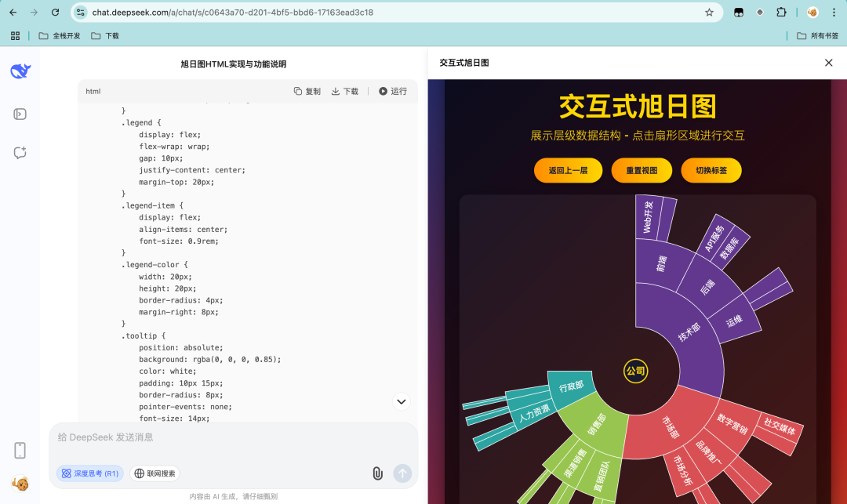847x504 pixels.
Task: Click the code line pointer-events: none;
Action: click(185, 407)
